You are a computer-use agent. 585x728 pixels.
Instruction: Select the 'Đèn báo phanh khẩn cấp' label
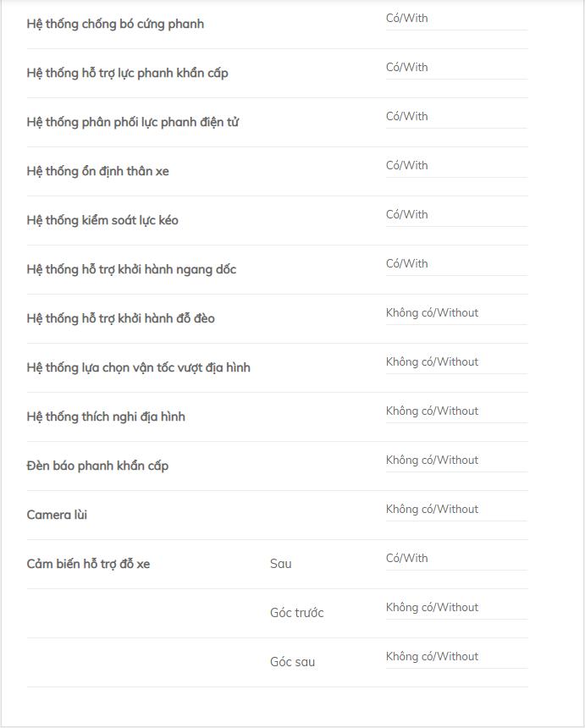[x=97, y=466]
